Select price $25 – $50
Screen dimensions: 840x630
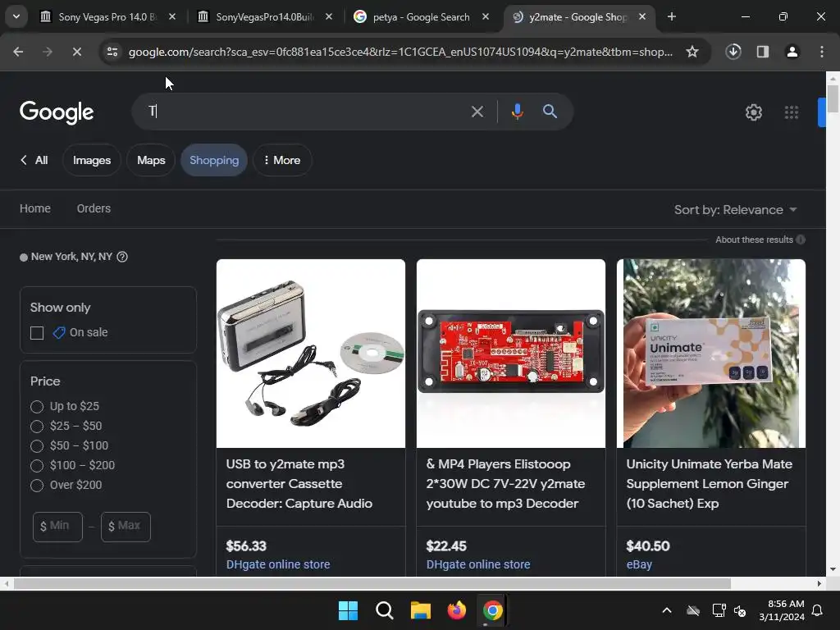(37, 427)
